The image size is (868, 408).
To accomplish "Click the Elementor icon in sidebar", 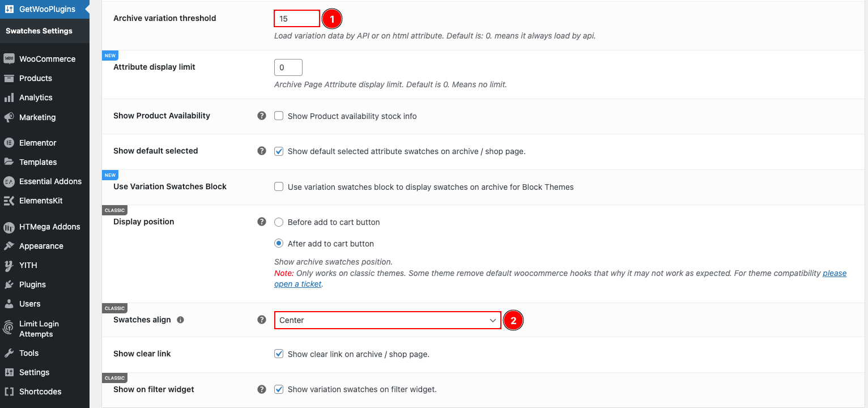I will pos(9,143).
